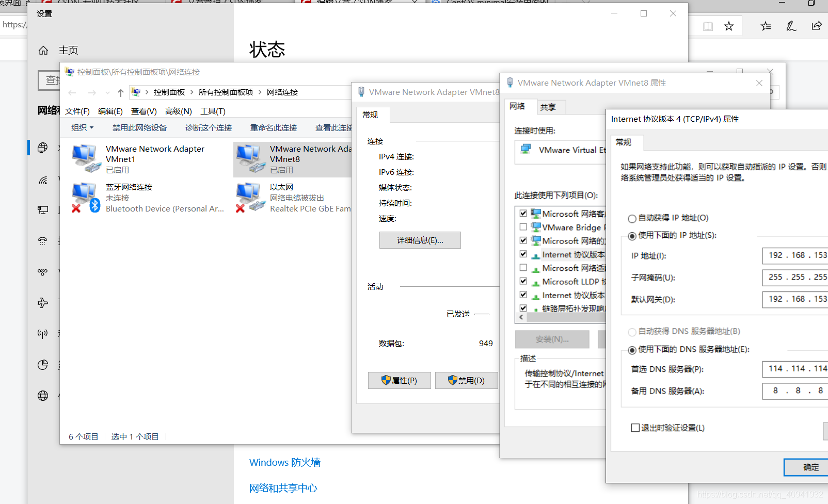Select 使用下面的 IP 地址 radio button

632,236
